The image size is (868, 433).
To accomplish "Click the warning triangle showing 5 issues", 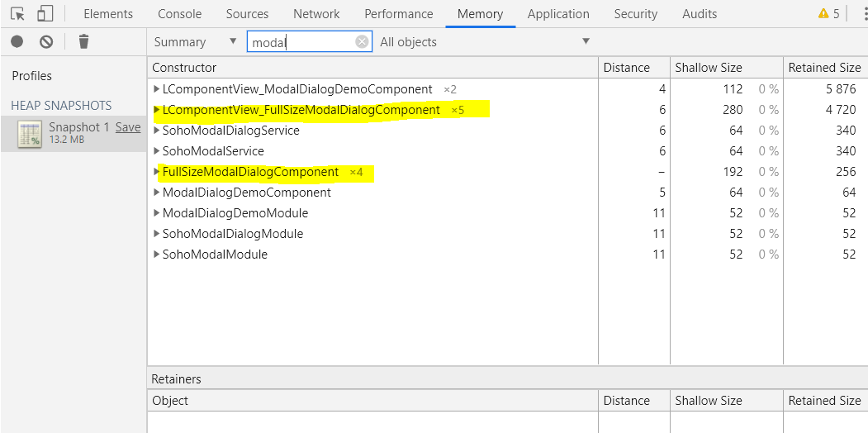I will pyautogui.click(x=823, y=14).
